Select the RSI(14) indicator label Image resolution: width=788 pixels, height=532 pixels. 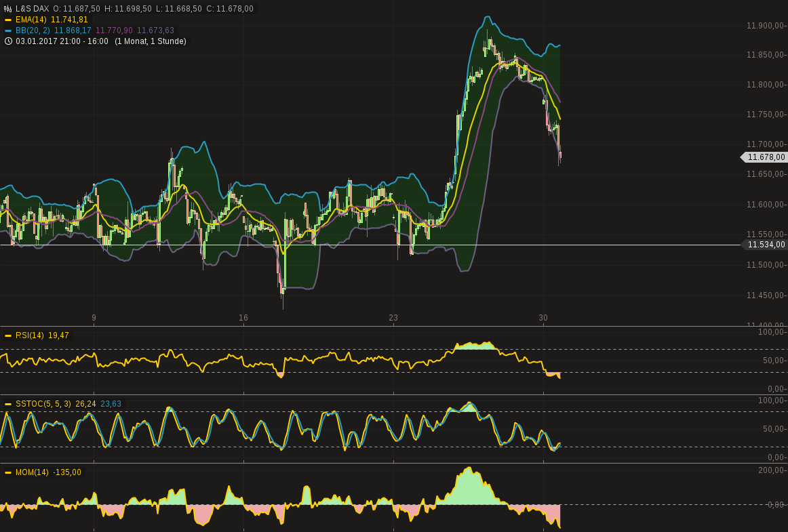30,335
